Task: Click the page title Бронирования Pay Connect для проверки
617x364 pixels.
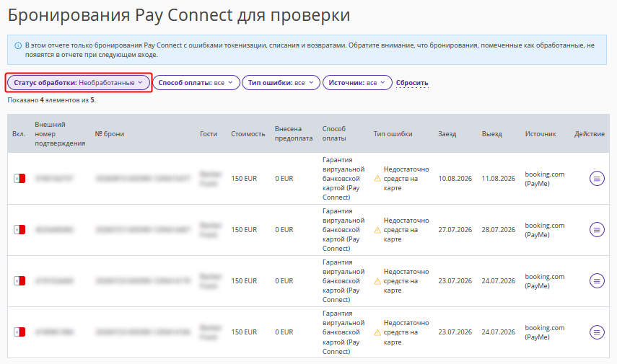Action: (179, 15)
